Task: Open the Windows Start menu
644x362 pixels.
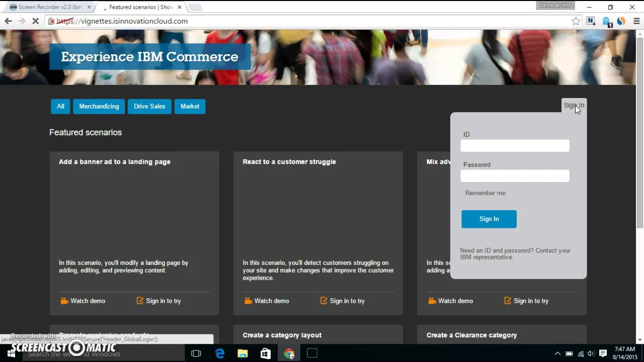Action: coord(11,353)
